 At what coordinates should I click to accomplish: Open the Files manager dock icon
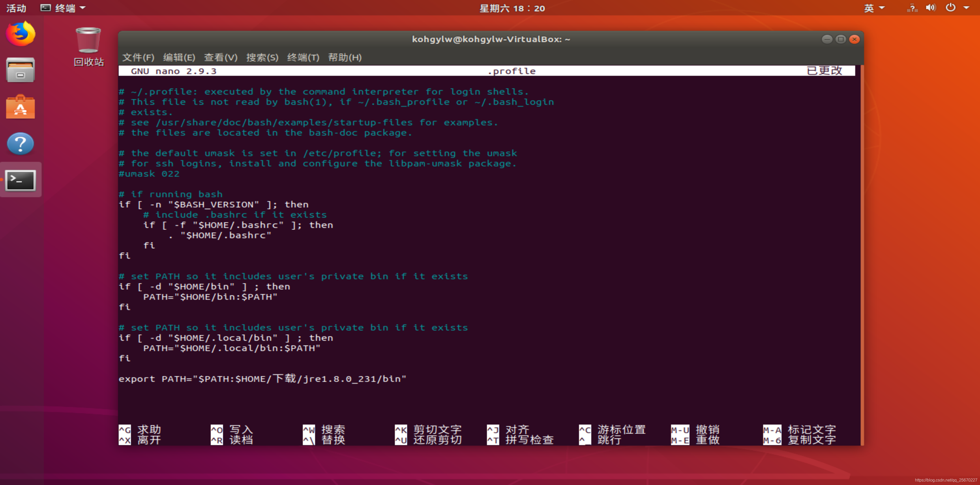pos(20,70)
